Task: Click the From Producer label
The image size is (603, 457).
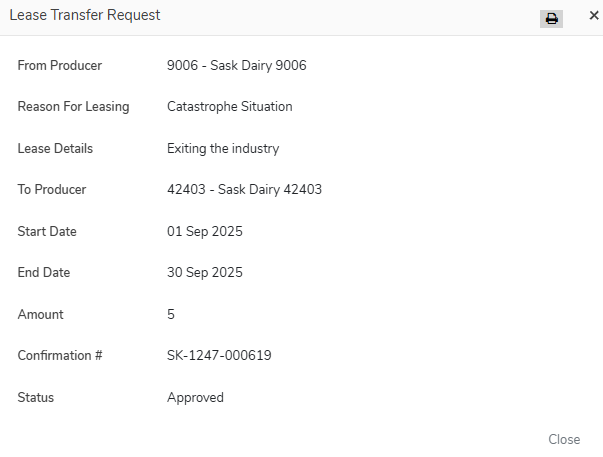Action: (x=60, y=66)
